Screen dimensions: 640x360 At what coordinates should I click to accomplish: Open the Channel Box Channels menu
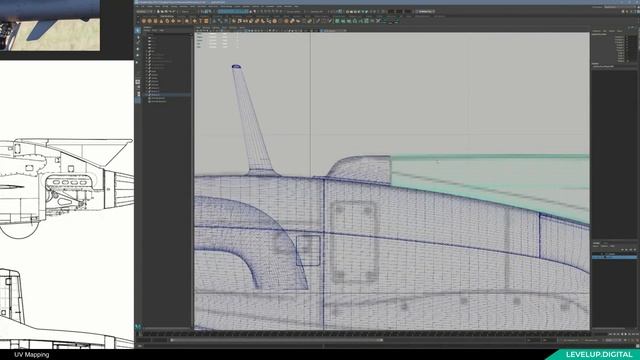click(596, 31)
